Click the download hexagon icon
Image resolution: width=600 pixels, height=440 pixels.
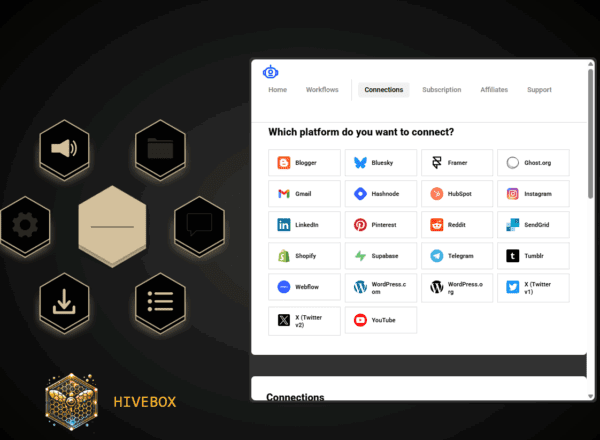(64, 302)
